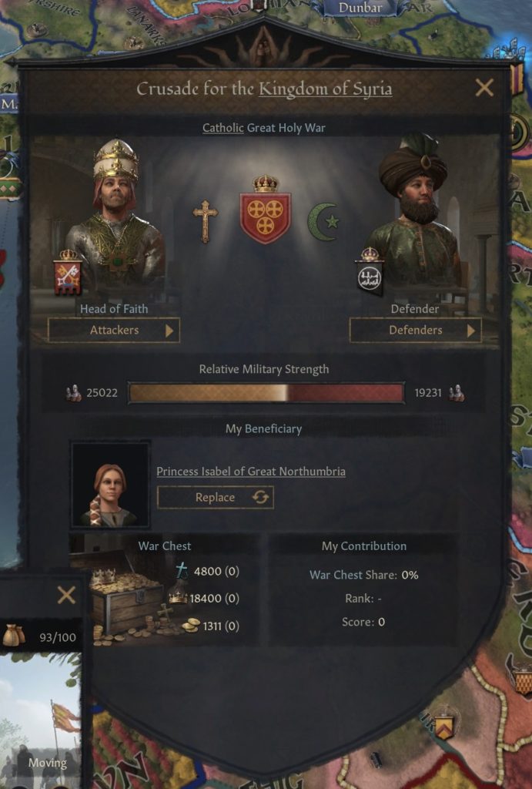Open the Catholic faith link

pyautogui.click(x=223, y=128)
